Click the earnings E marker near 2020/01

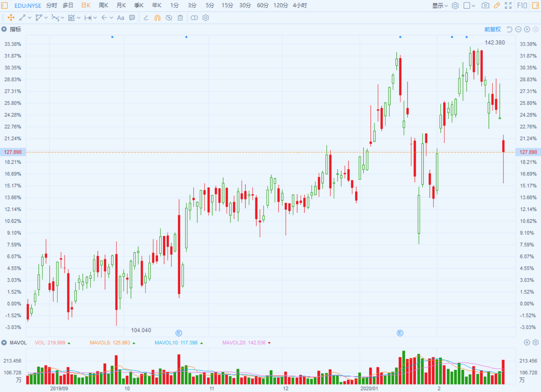(x=400, y=333)
